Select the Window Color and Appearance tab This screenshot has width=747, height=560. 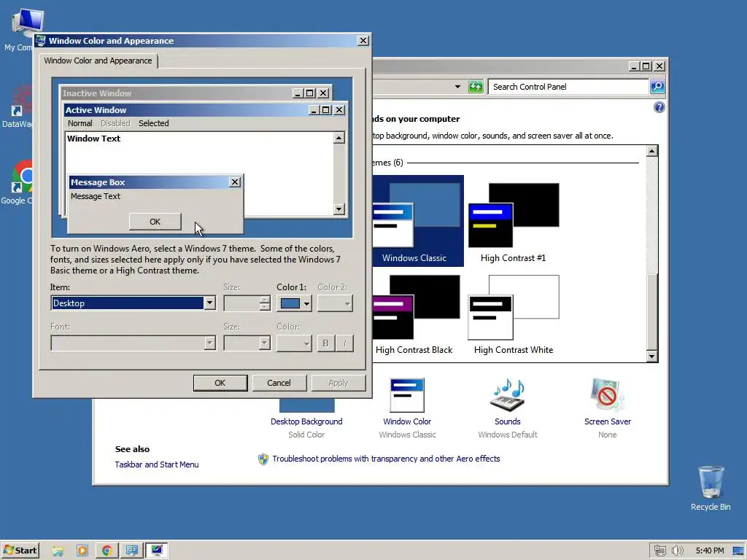click(x=98, y=61)
